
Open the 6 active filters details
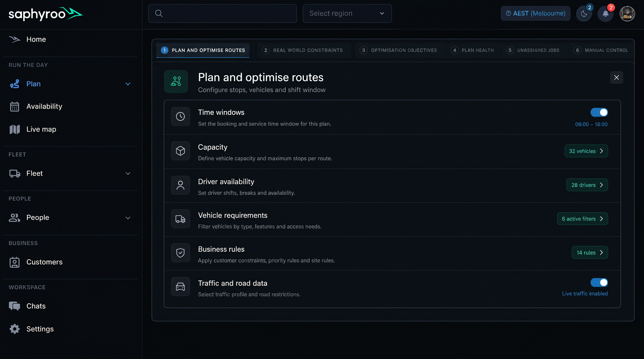click(582, 219)
